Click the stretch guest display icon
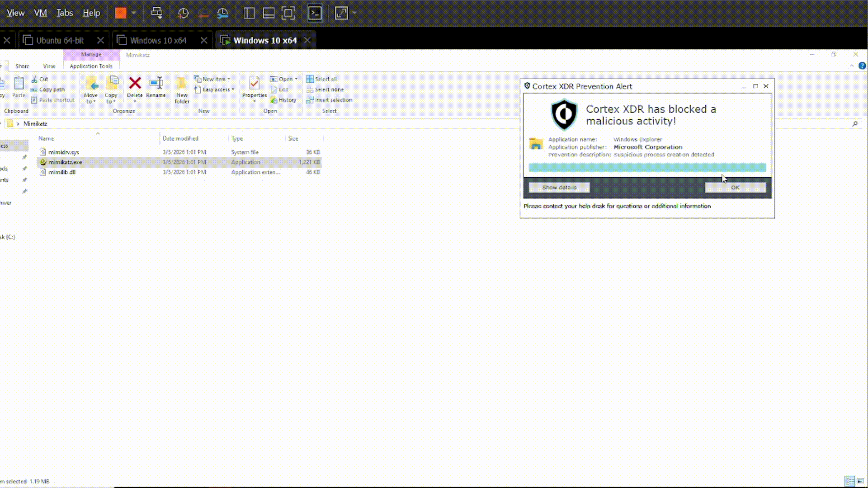868x488 pixels. (x=341, y=13)
